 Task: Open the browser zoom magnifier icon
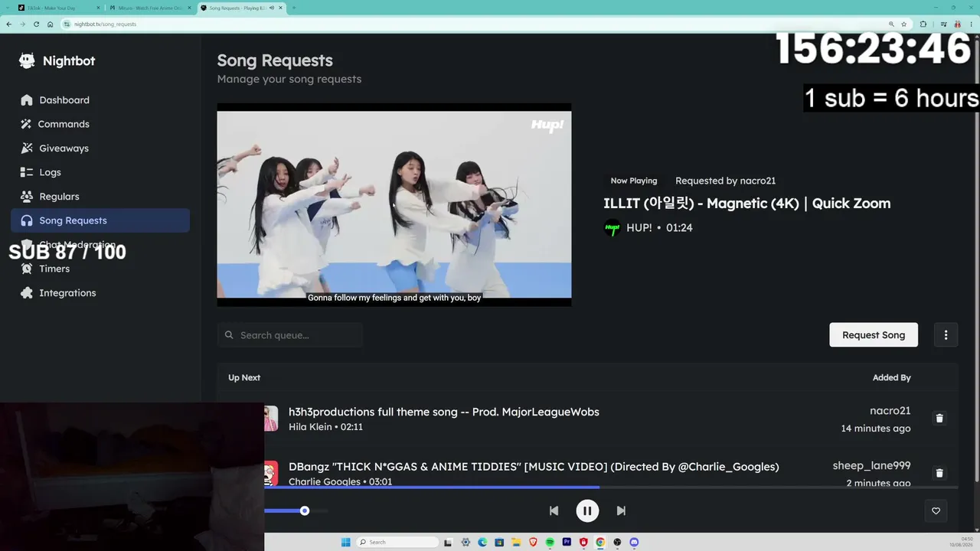point(891,24)
